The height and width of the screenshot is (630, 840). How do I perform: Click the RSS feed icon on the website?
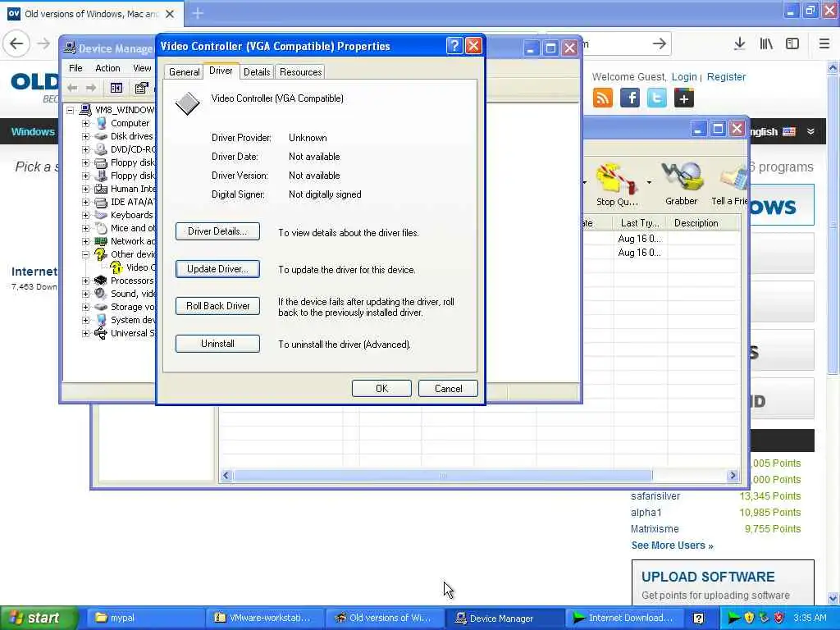[603, 98]
